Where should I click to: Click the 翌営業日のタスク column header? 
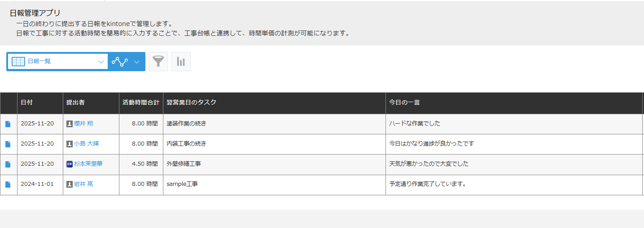(191, 103)
